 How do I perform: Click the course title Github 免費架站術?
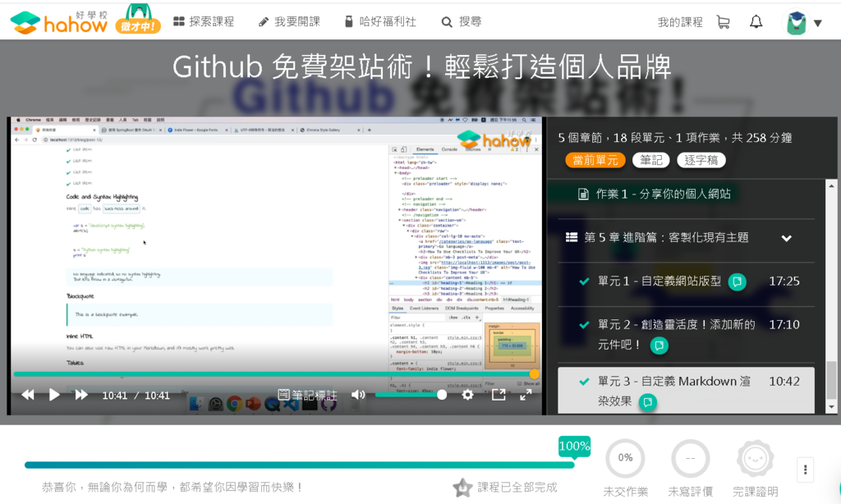click(421, 67)
